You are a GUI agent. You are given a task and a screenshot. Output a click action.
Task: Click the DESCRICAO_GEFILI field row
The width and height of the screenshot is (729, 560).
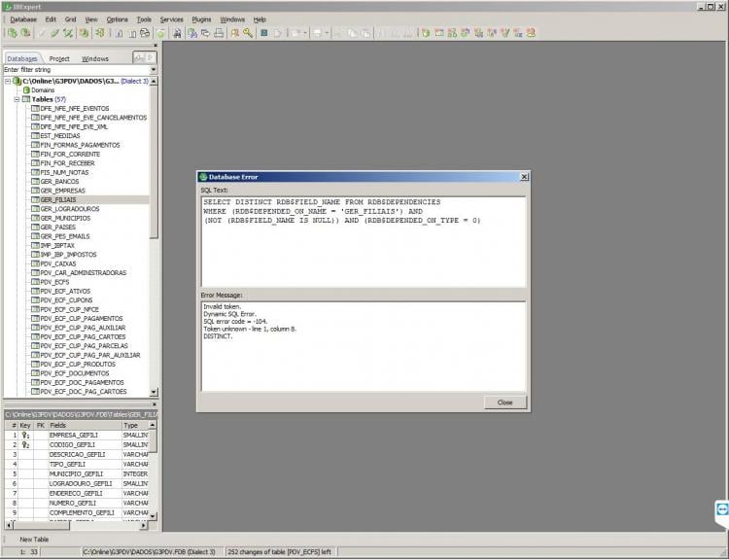click(77, 455)
